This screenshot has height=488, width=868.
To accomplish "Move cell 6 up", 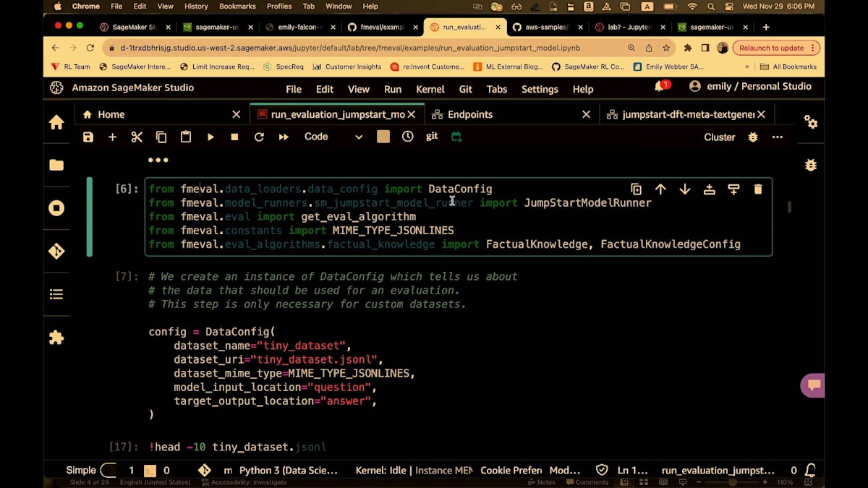I will point(660,189).
